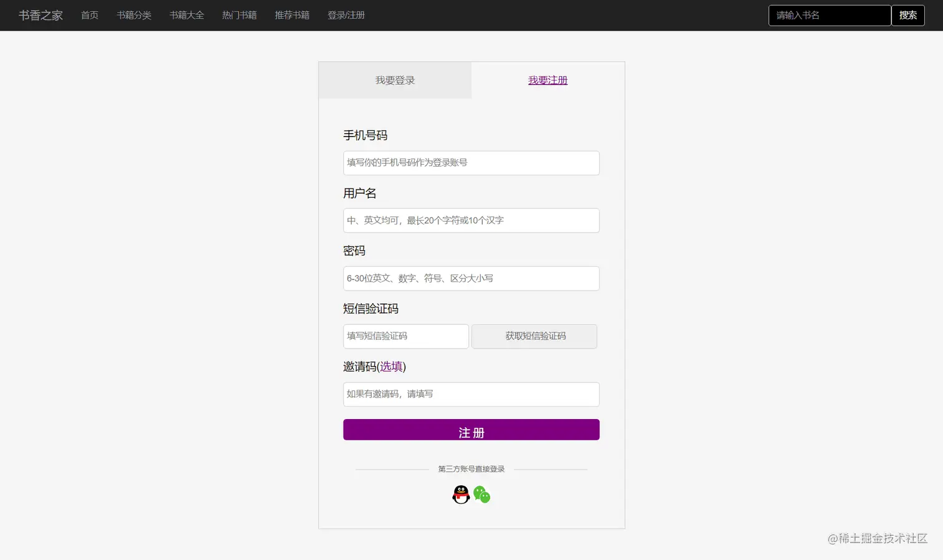Open the 首页 menu item
The image size is (943, 560).
(x=89, y=15)
